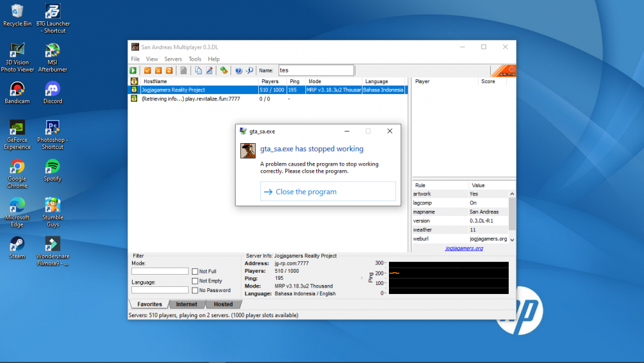Click the orange Delete Server X icon

click(x=158, y=70)
